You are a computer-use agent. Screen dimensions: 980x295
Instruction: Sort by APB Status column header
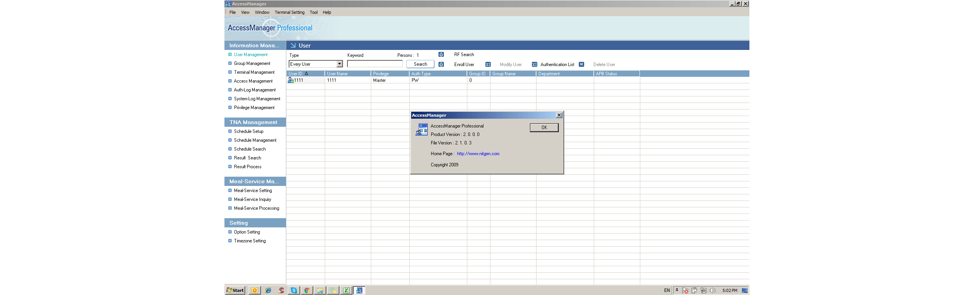click(617, 74)
